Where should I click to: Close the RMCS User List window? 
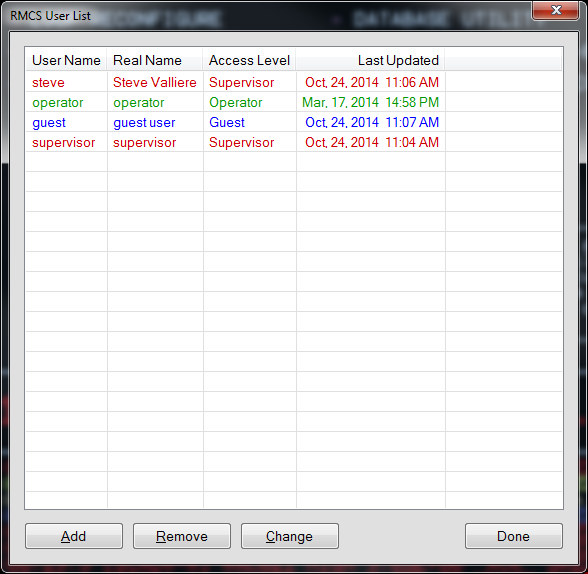(556, 10)
